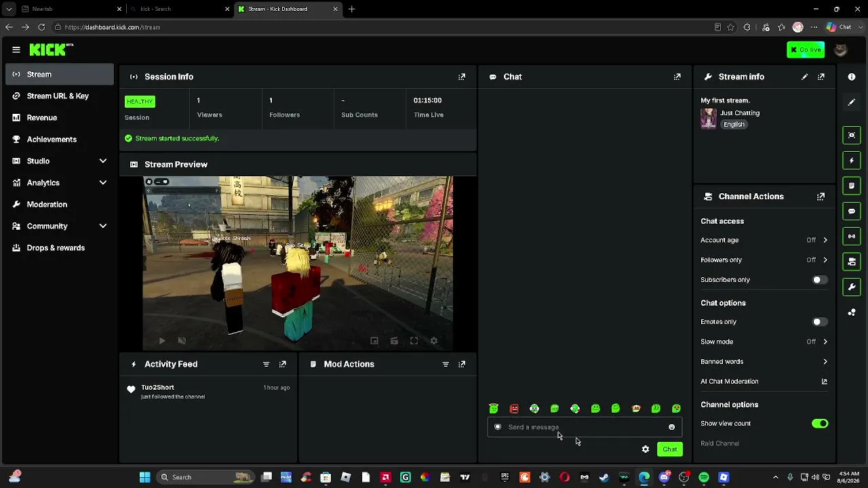Unmute the stream preview audio

tap(181, 341)
